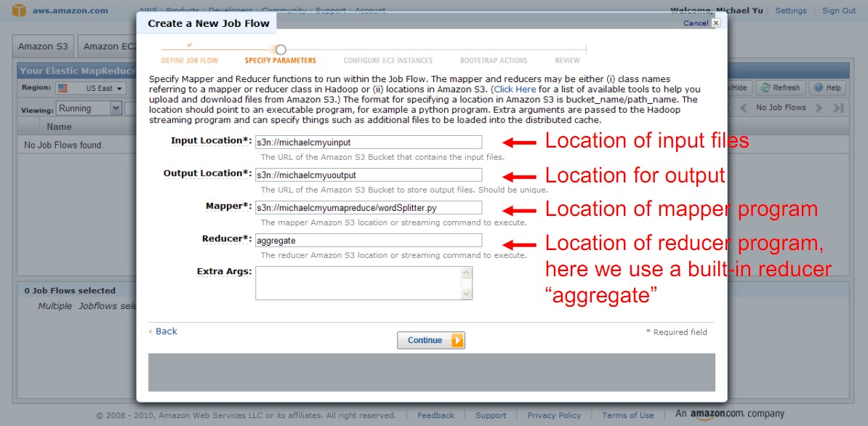
Task: Click the '* Required field' note
Action: pyautogui.click(x=677, y=332)
